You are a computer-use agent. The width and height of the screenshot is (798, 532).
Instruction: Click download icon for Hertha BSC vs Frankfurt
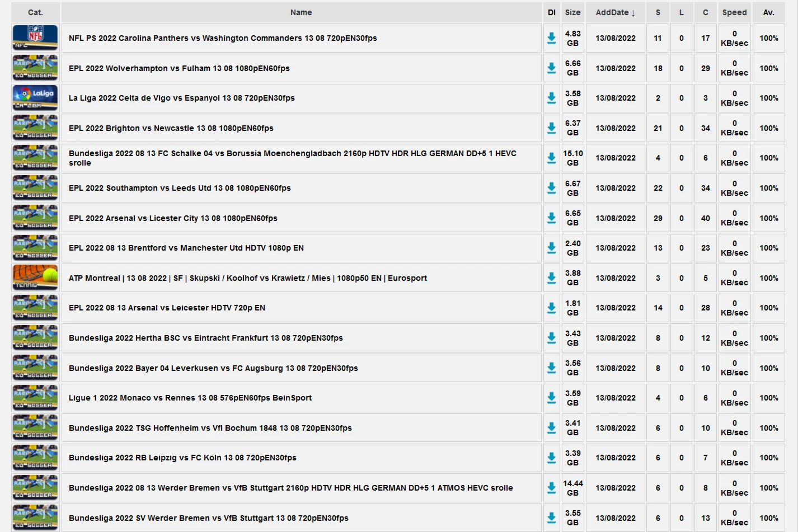click(551, 338)
